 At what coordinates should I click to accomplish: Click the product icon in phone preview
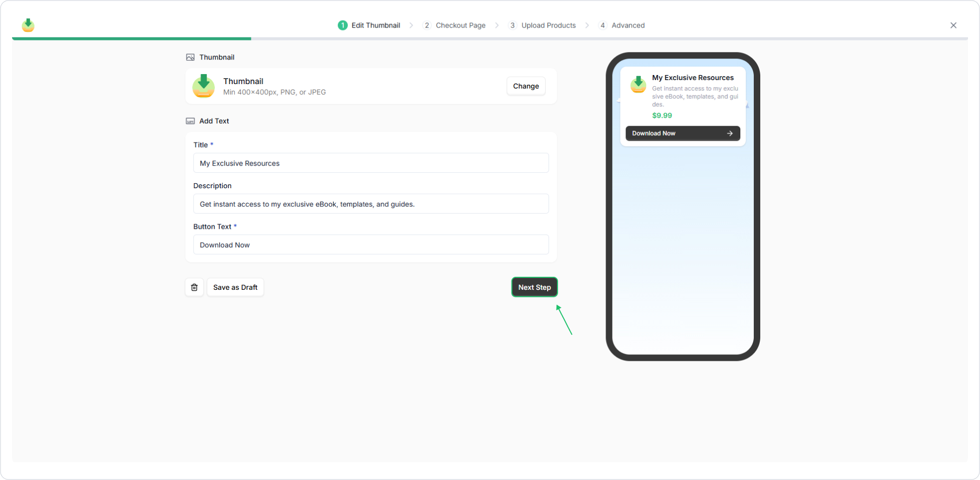tap(638, 84)
